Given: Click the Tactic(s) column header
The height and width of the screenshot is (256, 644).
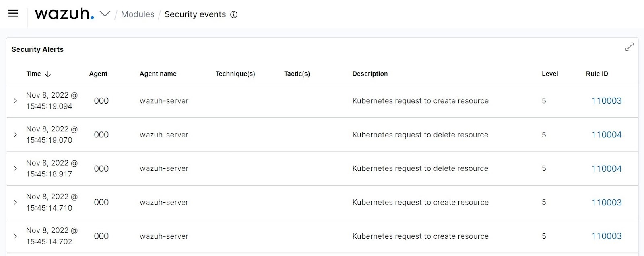Looking at the screenshot, I should 297,74.
